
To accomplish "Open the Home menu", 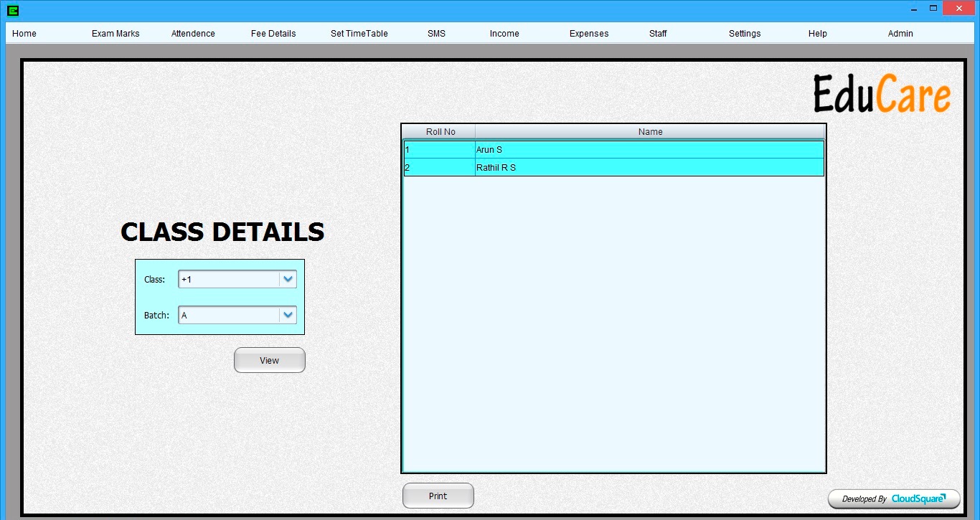I will tap(24, 34).
